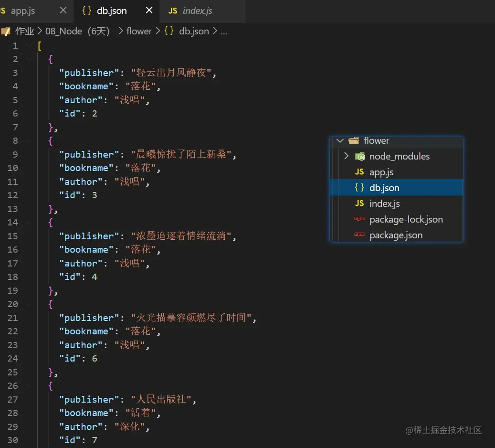Click the flower breadcrumb segment
This screenshot has height=448, width=495.
click(x=139, y=31)
